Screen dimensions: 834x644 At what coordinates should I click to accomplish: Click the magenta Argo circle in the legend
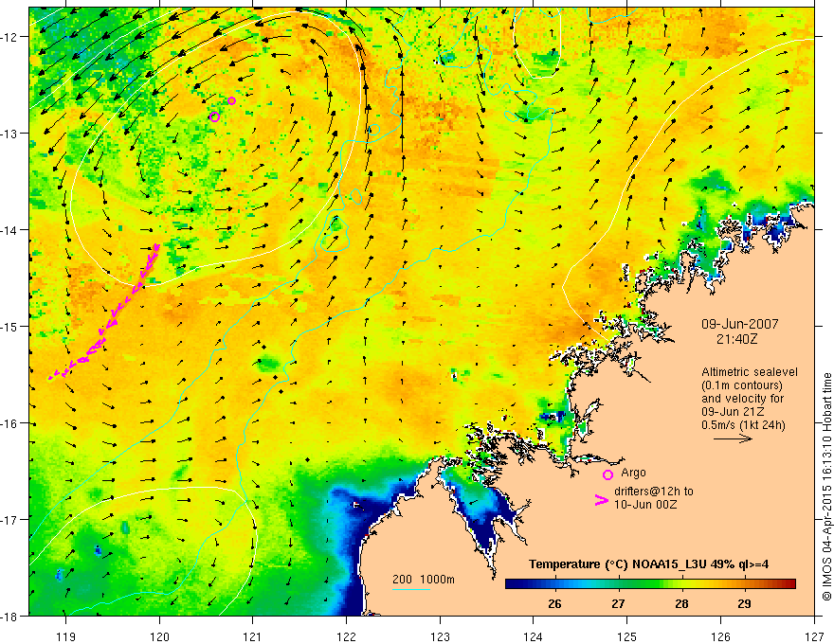pos(607,474)
